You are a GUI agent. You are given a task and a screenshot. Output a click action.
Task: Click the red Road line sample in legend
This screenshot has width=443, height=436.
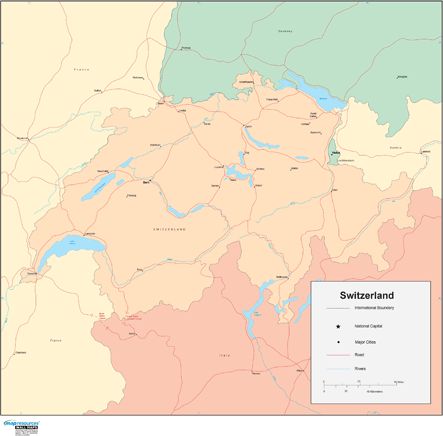(338, 355)
